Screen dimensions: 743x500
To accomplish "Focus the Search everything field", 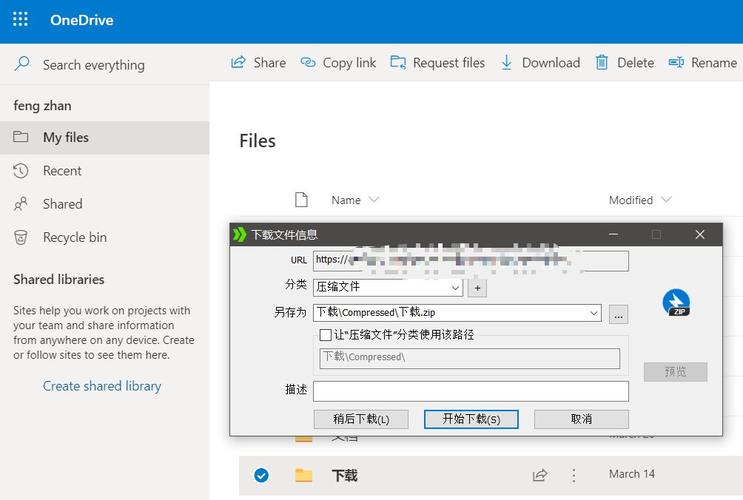I will pyautogui.click(x=94, y=64).
